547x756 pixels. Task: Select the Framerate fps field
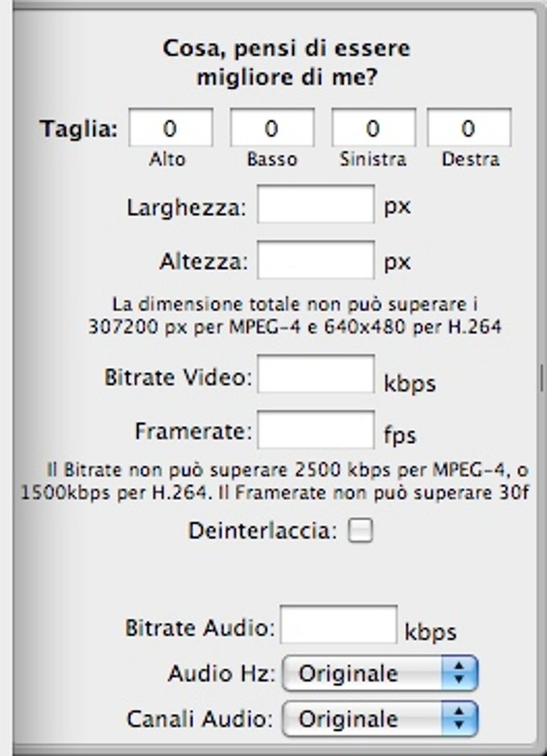pos(316,430)
